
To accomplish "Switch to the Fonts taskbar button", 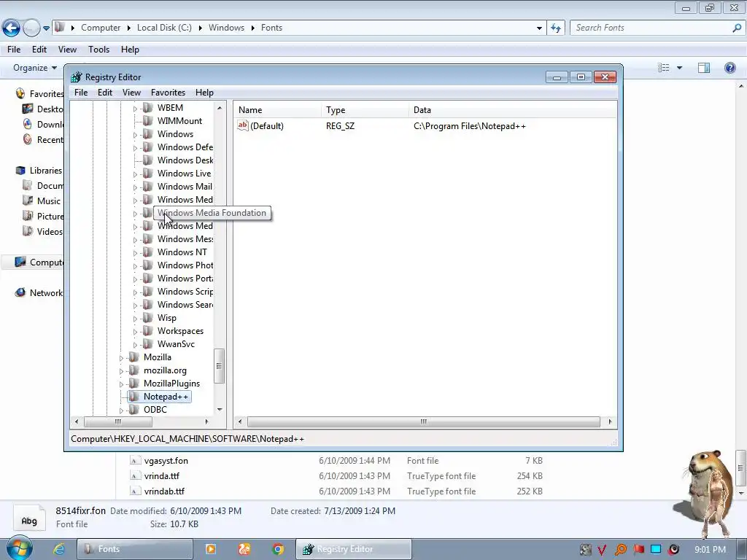I will pyautogui.click(x=135, y=549).
